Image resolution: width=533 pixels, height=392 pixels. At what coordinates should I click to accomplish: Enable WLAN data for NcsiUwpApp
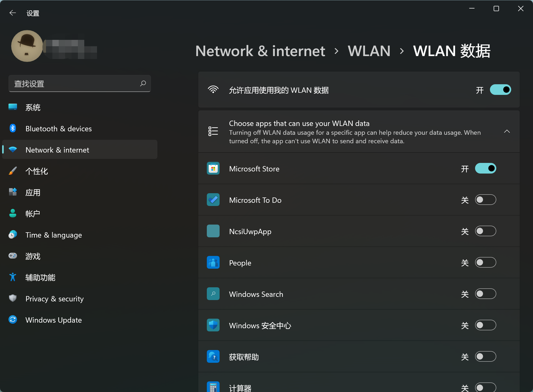click(485, 231)
